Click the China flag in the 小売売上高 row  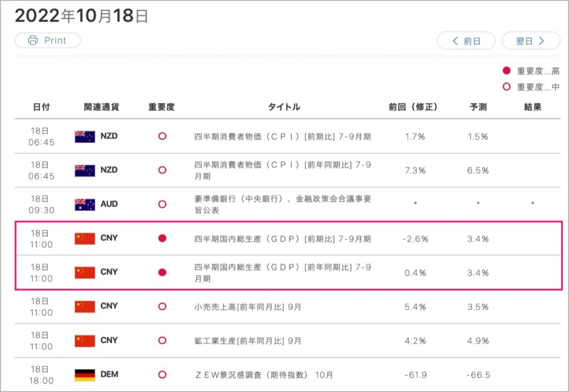click(x=85, y=306)
